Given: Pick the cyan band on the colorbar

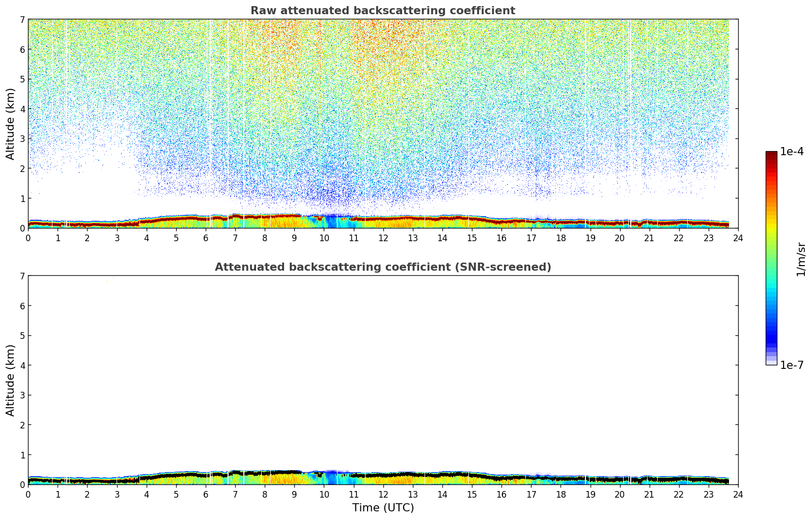Looking at the screenshot, I should 771,290.
